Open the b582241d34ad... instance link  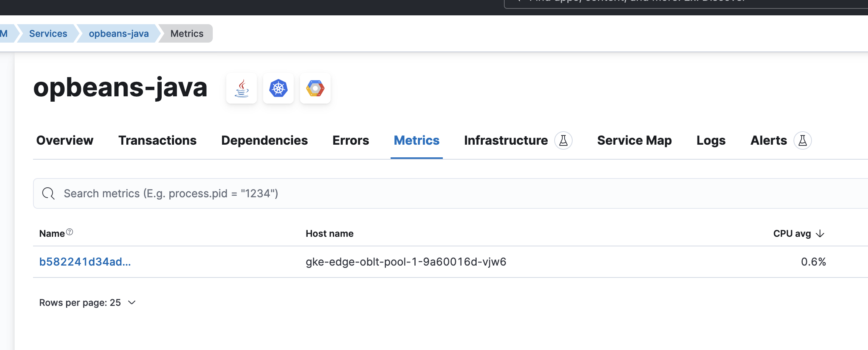coord(85,262)
